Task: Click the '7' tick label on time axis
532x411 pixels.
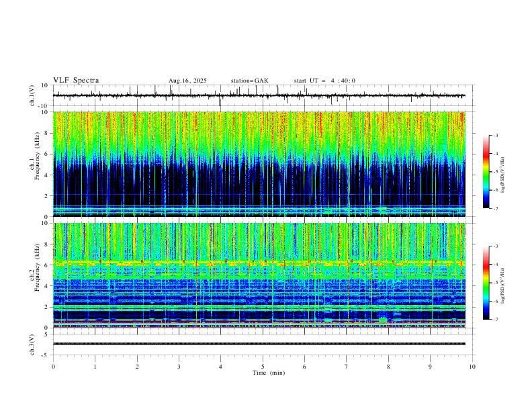Action: pos(347,367)
